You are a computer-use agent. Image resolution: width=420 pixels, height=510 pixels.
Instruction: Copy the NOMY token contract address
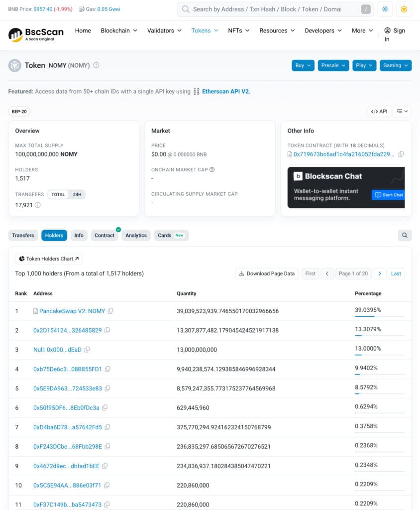pyautogui.click(x=401, y=154)
